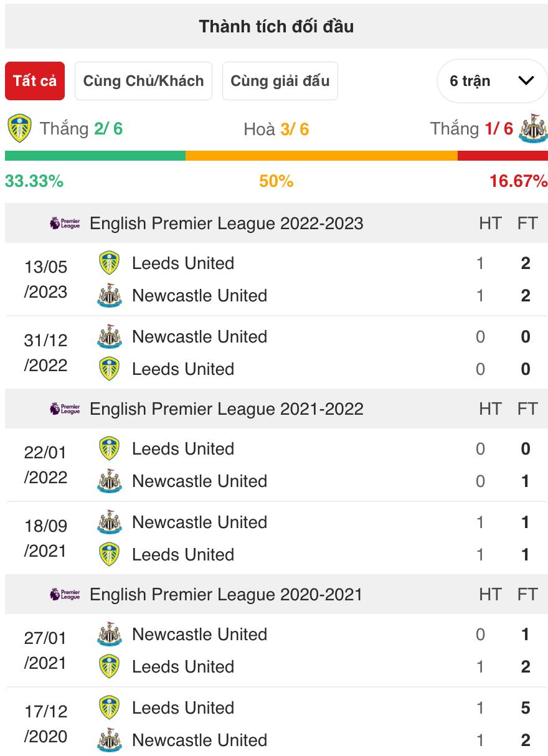Screen dimensions: 548x756
Task: Open Leeds United in 18/09/2021 match
Action: (183, 555)
